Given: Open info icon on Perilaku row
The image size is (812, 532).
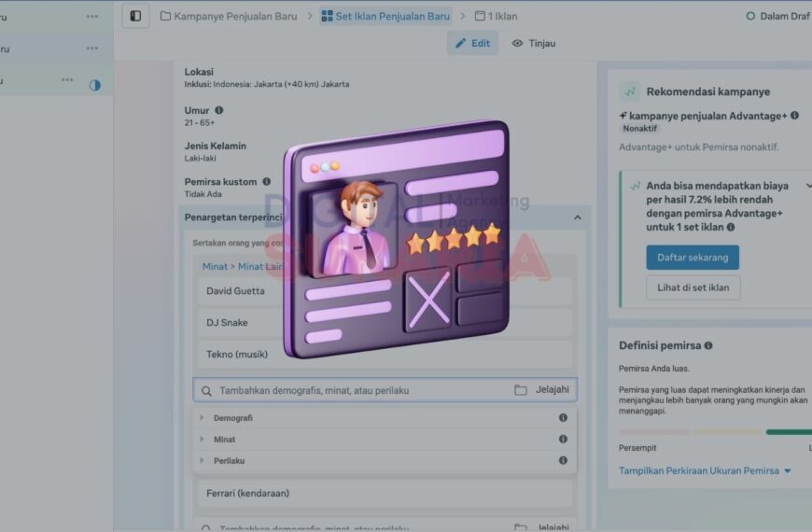Looking at the screenshot, I should coord(563,460).
